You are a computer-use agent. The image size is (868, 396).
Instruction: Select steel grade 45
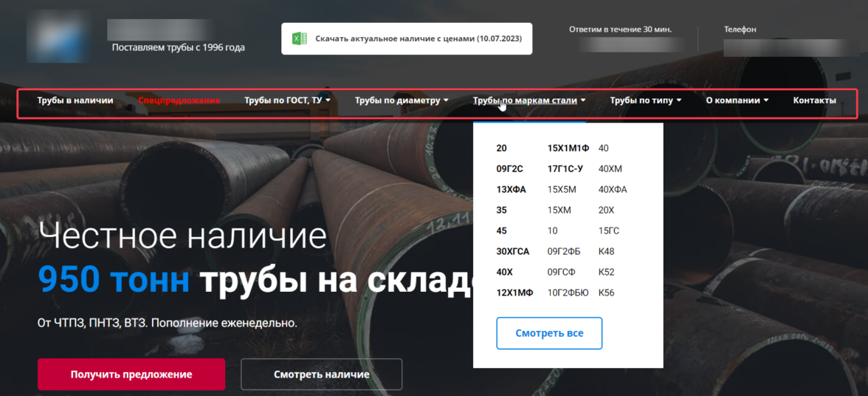[x=502, y=231]
